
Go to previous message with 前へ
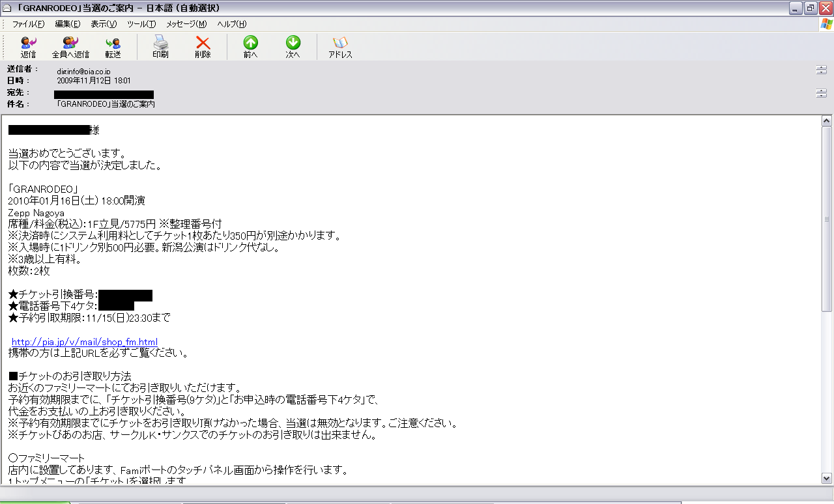[250, 48]
